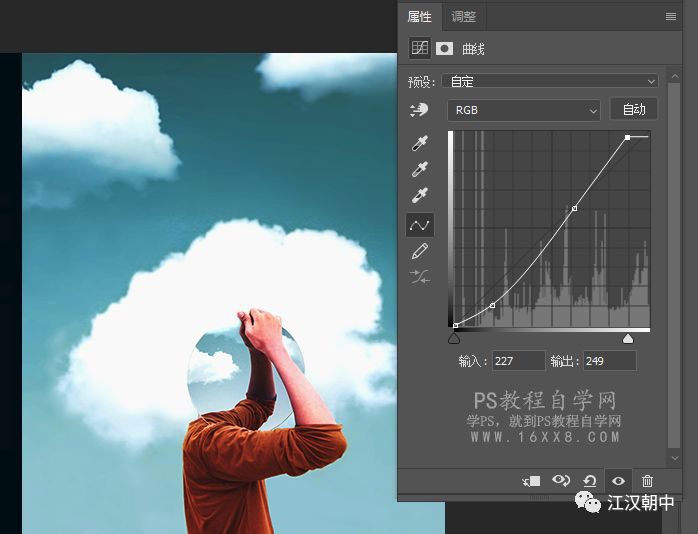Click the 输出 value field showing 249
Screen dimensions: 698x534
click(x=609, y=360)
